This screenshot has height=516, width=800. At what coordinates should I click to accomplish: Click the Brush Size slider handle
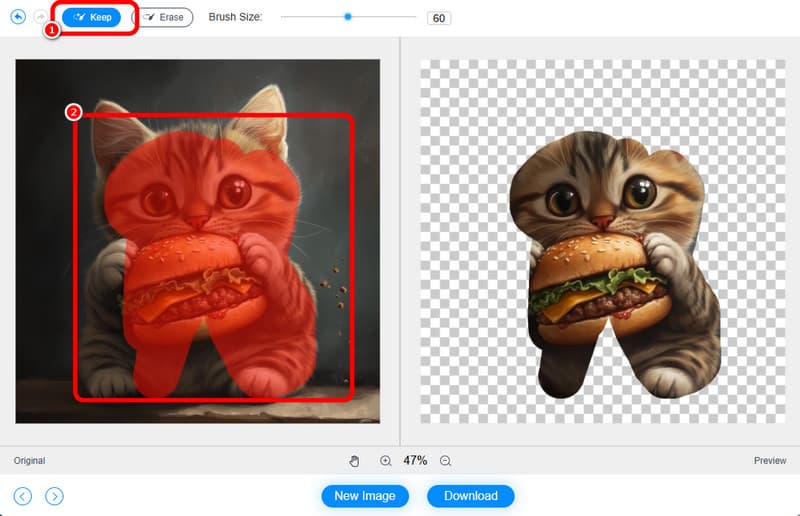348,17
